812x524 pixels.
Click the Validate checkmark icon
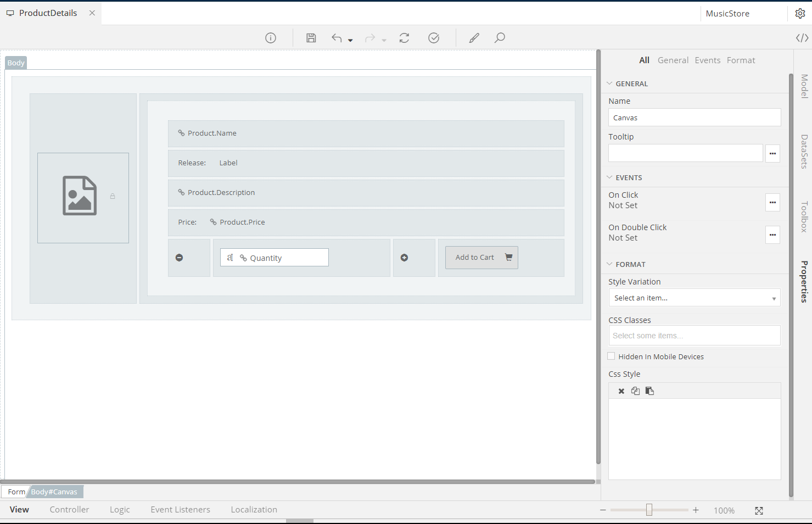coord(434,38)
